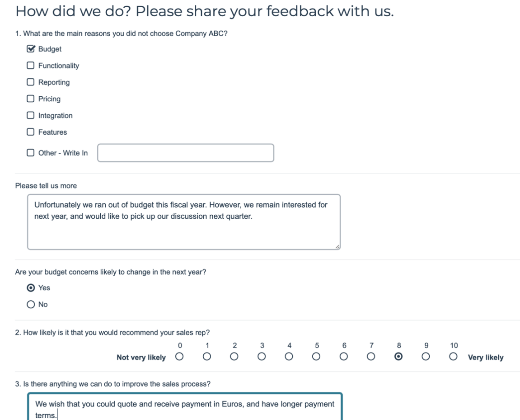Tick the Other - Write In checkbox

point(31,153)
